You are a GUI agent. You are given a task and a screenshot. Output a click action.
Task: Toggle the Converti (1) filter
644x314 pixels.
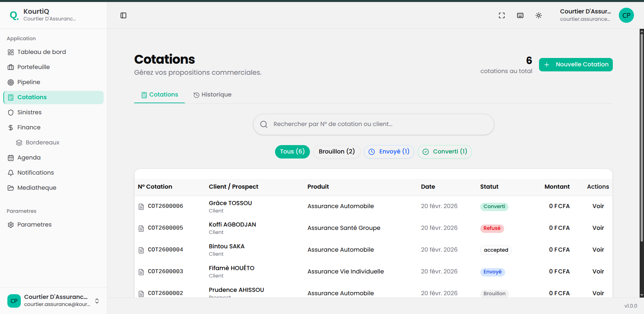(x=444, y=151)
